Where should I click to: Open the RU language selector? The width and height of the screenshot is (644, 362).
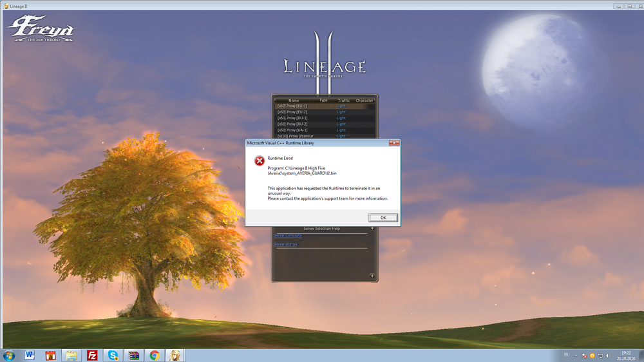pos(567,355)
